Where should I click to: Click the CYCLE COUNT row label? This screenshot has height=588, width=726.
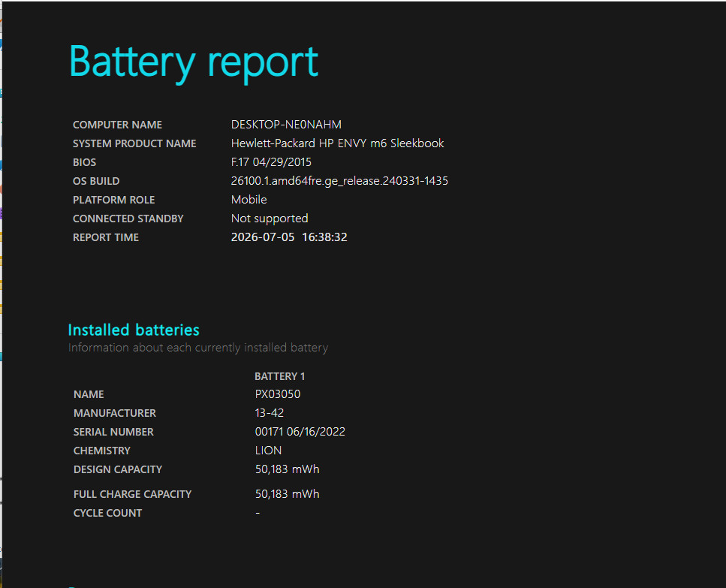click(107, 513)
